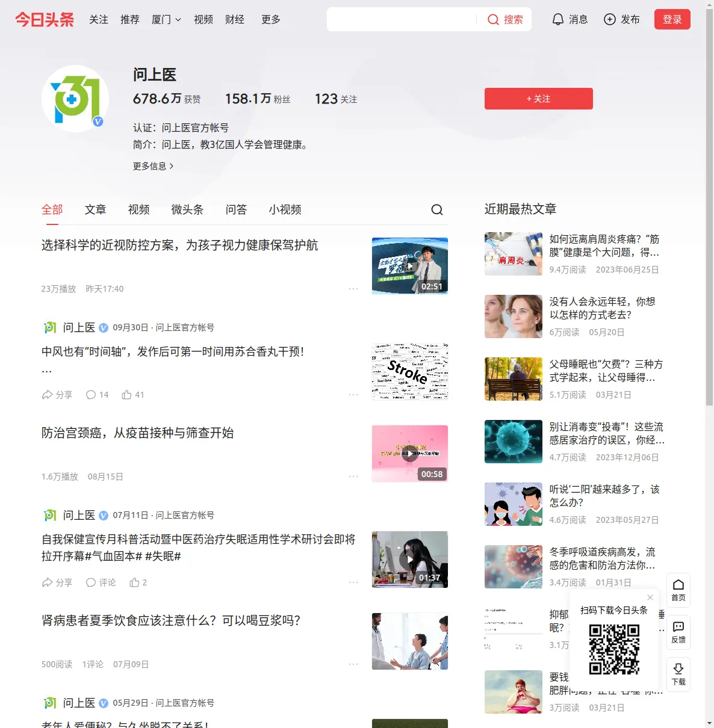The height and width of the screenshot is (728, 714).
Task: Close the QR code download popup
Action: (650, 597)
